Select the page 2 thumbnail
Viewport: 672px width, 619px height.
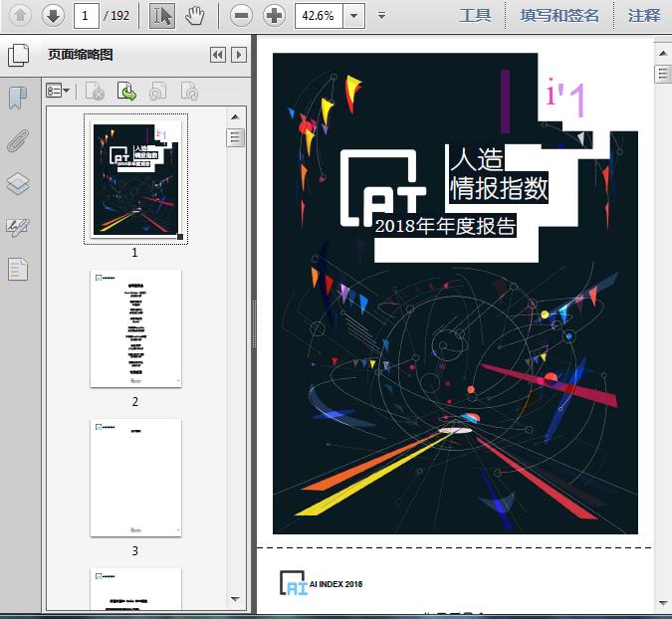[x=135, y=328]
